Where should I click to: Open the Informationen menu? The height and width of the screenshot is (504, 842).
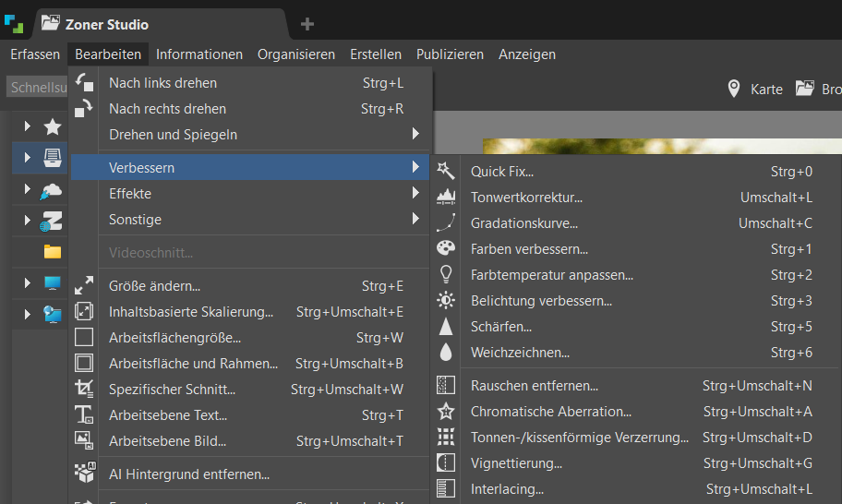[x=199, y=54]
